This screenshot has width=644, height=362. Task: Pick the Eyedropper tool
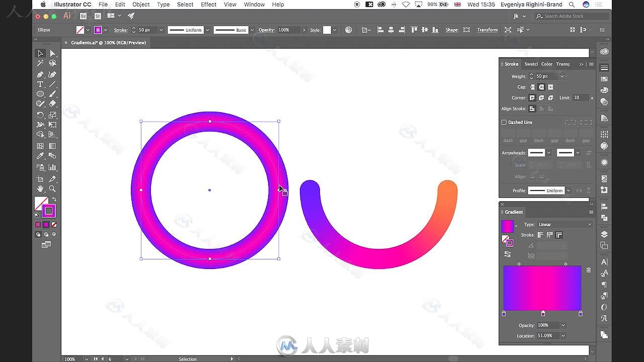40,156
